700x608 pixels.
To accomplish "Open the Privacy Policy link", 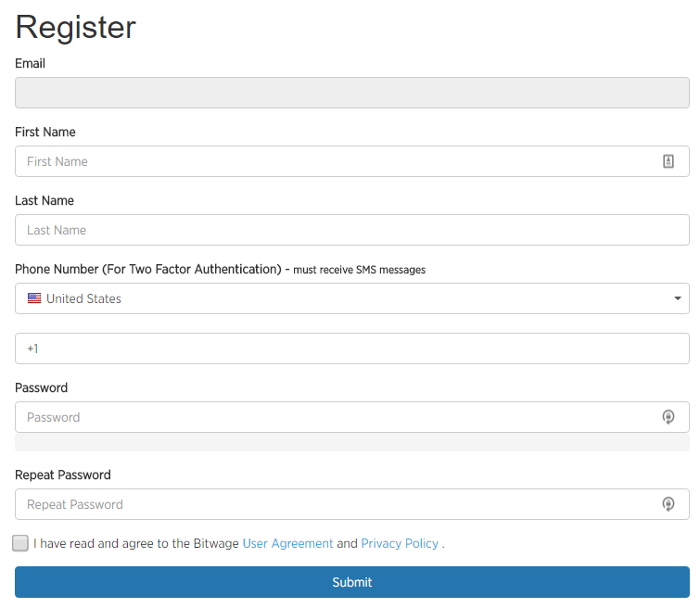I will point(400,543).
